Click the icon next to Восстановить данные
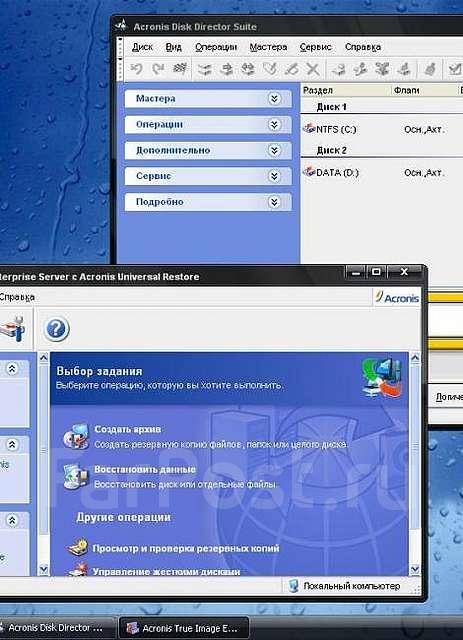The height and width of the screenshot is (640, 463). [76, 476]
